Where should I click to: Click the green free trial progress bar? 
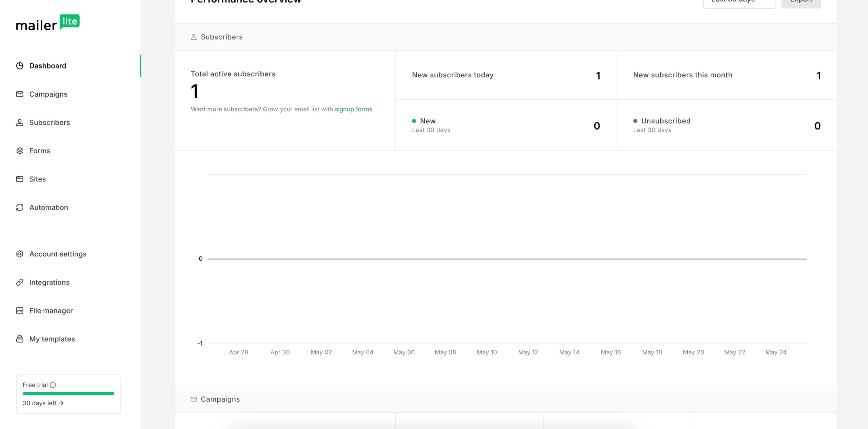point(68,394)
